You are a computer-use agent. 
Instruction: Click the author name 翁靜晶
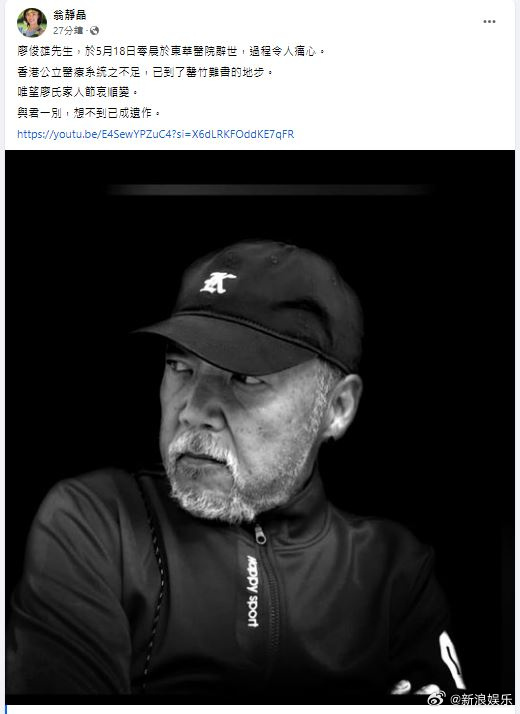[x=70, y=15]
